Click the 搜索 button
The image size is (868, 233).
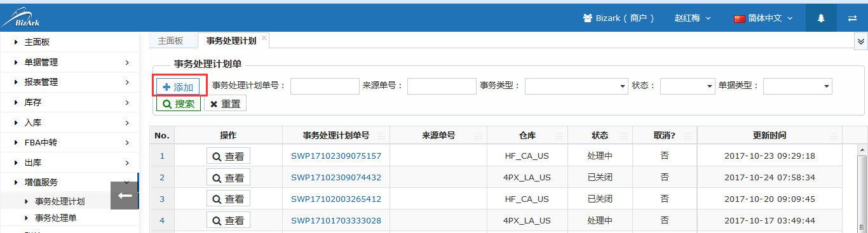179,103
